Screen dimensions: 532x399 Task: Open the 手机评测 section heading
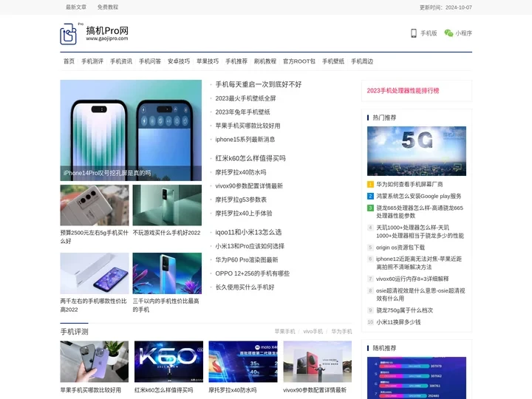pos(75,332)
